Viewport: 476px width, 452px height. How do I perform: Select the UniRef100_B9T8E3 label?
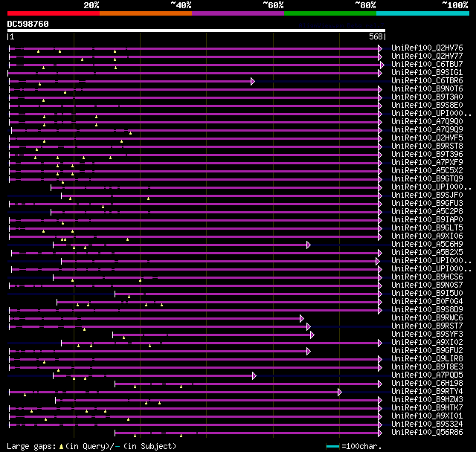(x=427, y=367)
